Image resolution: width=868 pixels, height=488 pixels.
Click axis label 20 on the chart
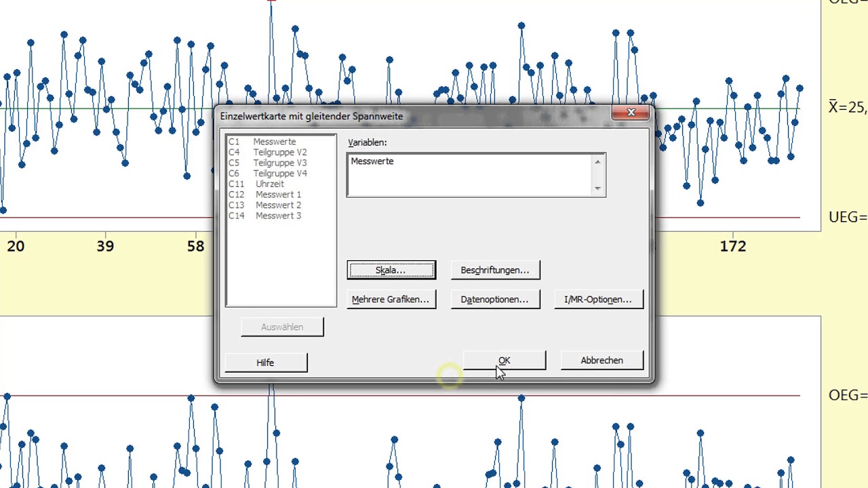pos(16,246)
